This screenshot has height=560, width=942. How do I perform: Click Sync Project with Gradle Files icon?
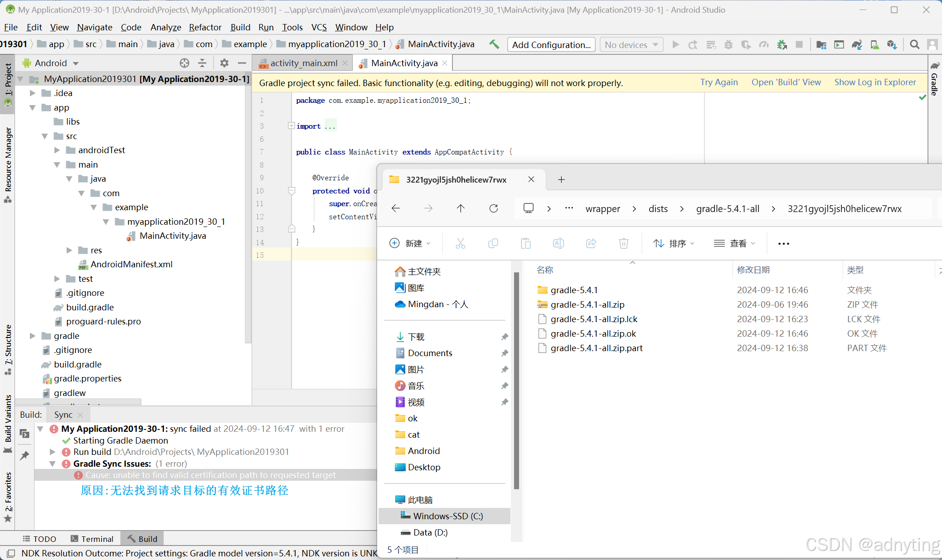856,44
